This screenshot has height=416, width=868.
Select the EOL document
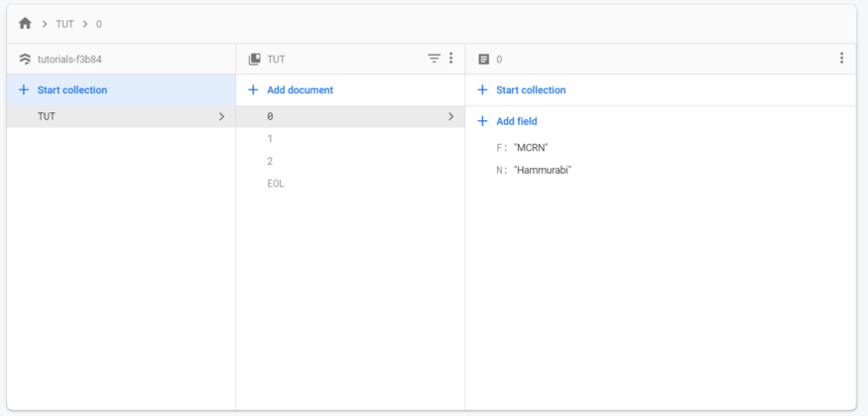[350, 184]
